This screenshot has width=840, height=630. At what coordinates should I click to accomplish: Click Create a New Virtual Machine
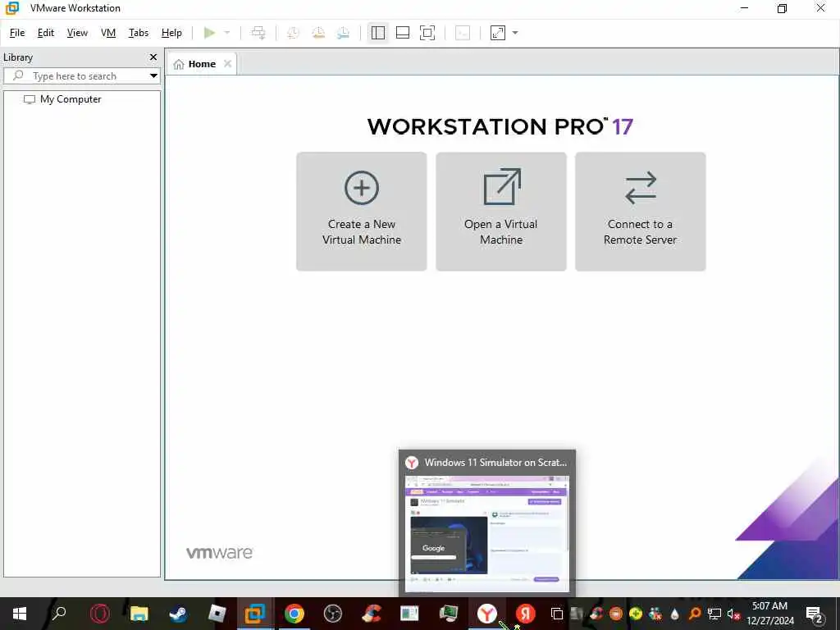coord(362,212)
